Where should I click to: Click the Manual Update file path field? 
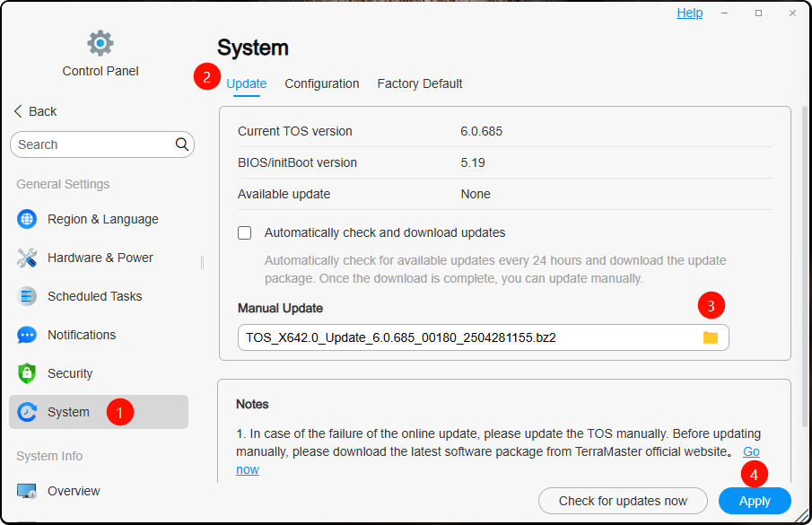483,337
